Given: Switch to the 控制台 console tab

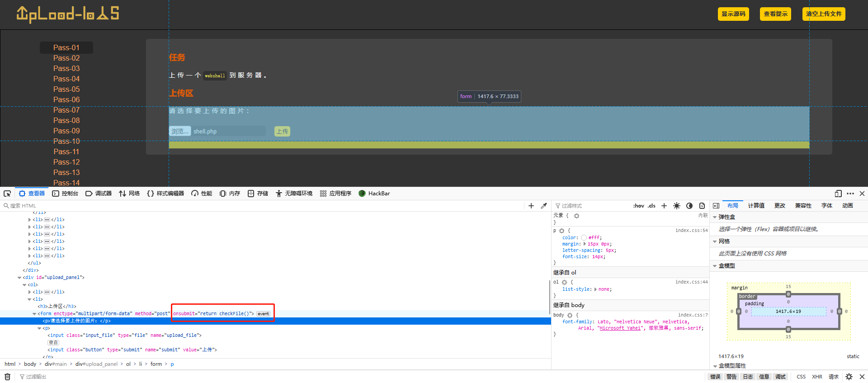Looking at the screenshot, I should pos(65,194).
